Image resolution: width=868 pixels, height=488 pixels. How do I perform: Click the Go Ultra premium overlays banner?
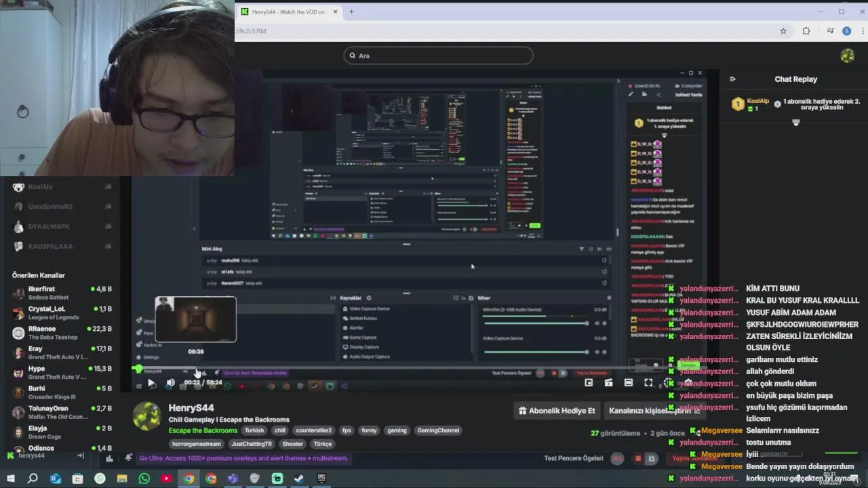[243, 458]
